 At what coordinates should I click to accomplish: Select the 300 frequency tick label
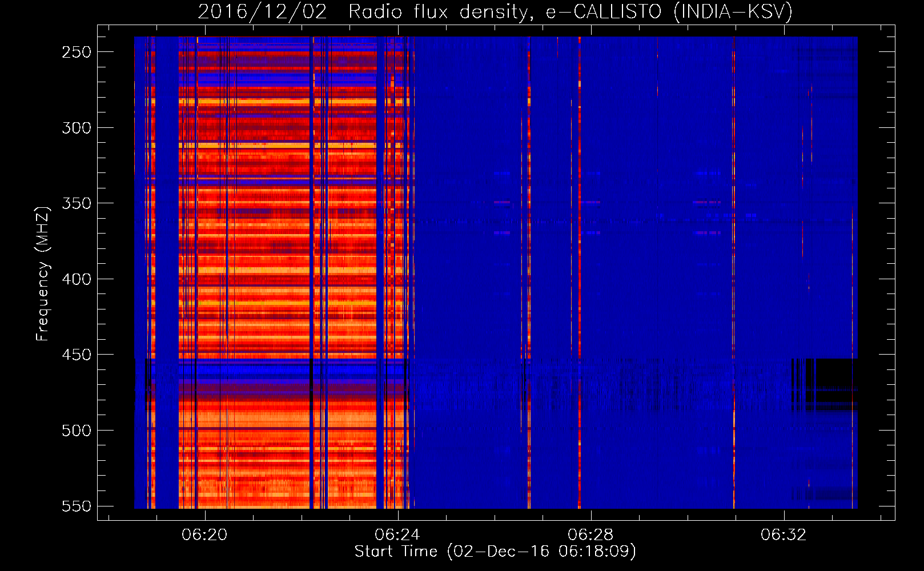point(77,128)
